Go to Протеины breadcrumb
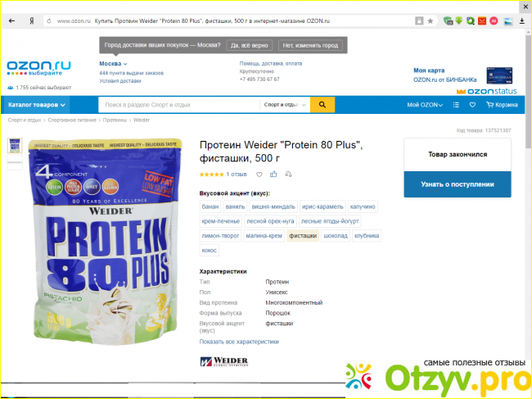Screen dimensions: 532x399 pos(115,120)
